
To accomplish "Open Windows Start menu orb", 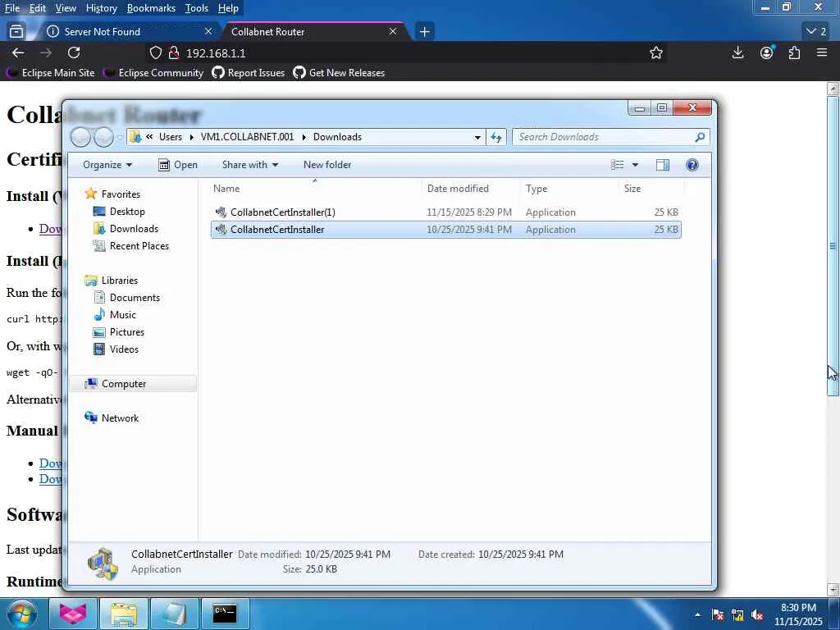I will (22, 614).
